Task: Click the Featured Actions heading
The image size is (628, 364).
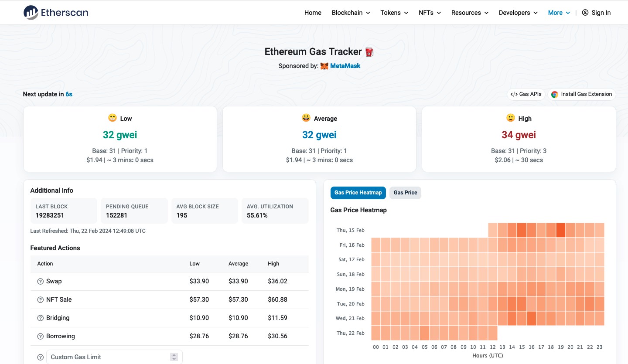Action: pos(55,248)
